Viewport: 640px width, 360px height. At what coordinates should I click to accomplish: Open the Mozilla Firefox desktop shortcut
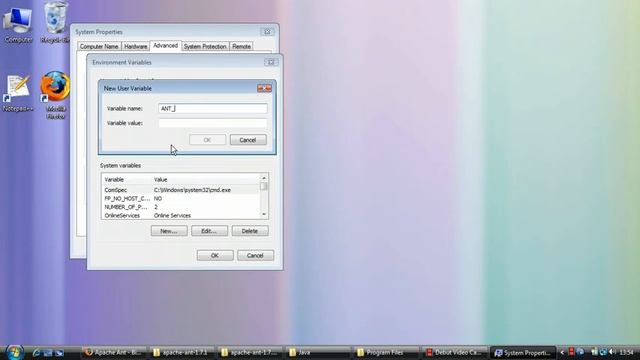click(56, 95)
